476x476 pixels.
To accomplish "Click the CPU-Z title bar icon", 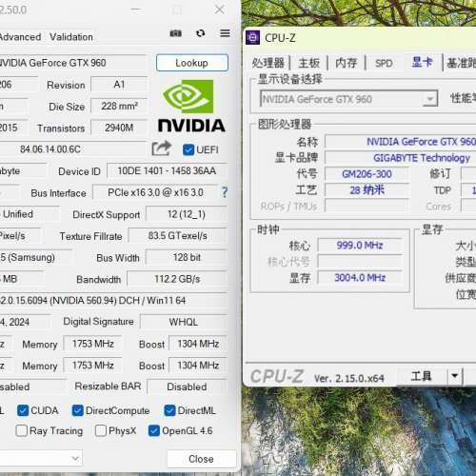I will [252, 38].
